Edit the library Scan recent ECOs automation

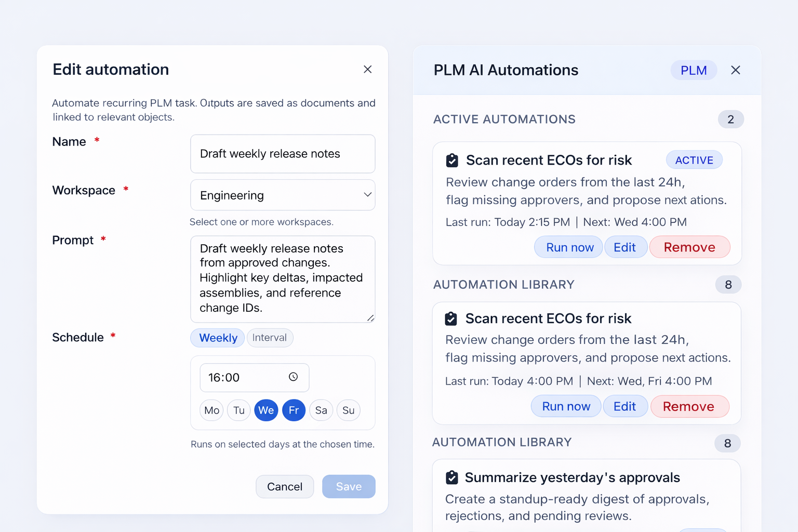[624, 406]
